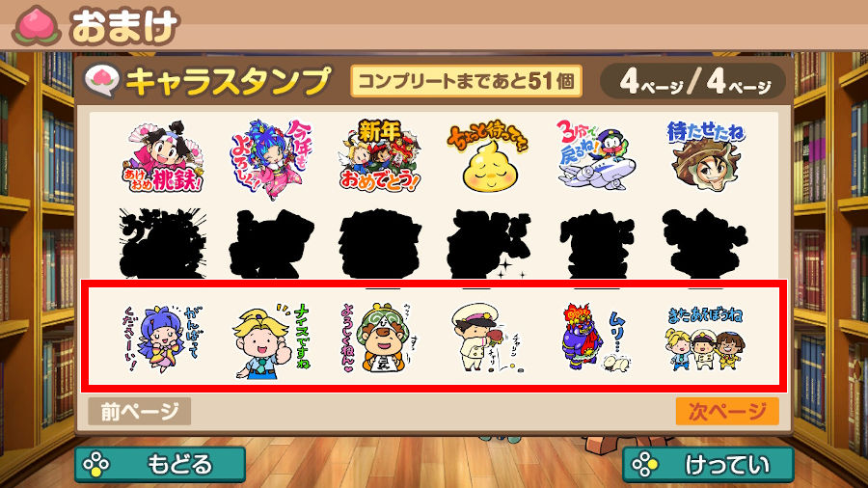Click the last locked silhouette in middle row
The height and width of the screenshot is (488, 868).
pyautogui.click(x=705, y=243)
